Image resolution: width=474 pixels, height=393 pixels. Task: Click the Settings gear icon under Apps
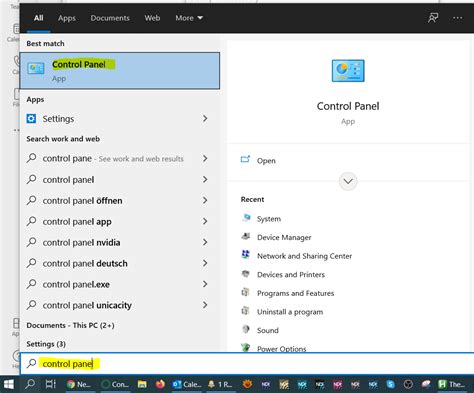(31, 119)
